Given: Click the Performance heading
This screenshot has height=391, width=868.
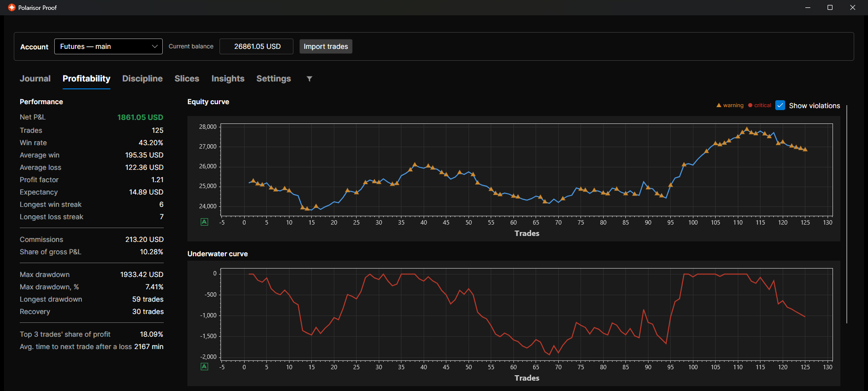Looking at the screenshot, I should (41, 102).
